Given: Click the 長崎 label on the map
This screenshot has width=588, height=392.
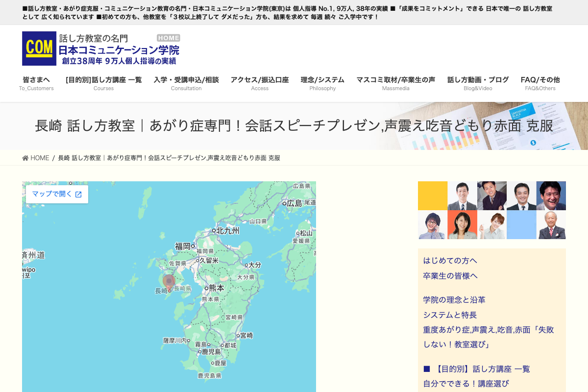Looking at the screenshot, I should (161, 291).
